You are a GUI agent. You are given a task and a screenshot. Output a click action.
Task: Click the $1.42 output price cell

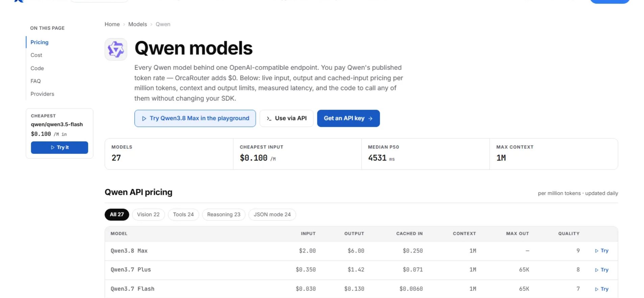tap(356, 270)
